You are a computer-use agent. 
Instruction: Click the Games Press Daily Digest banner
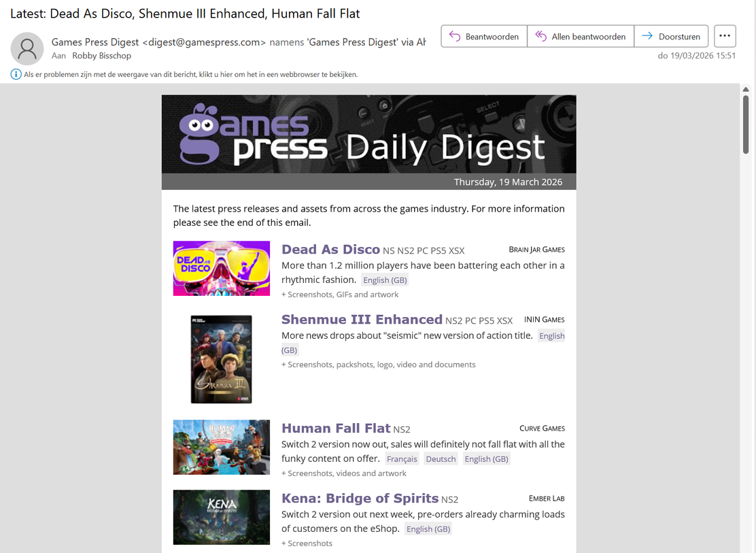369,134
